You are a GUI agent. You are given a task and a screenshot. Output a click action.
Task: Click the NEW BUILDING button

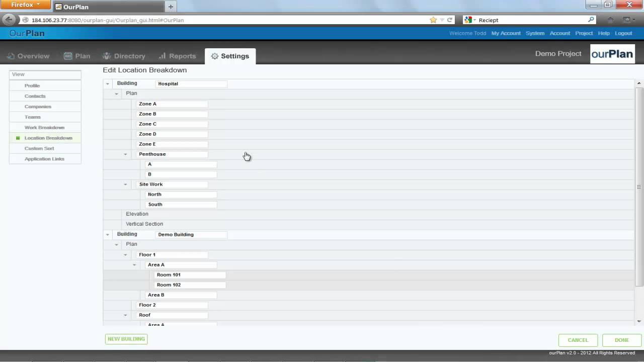[126, 339]
